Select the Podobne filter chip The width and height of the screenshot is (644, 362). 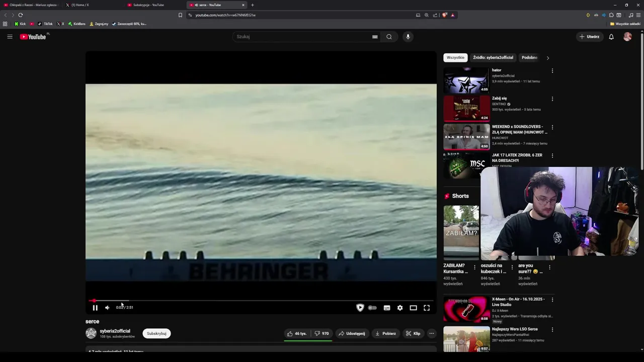click(529, 57)
